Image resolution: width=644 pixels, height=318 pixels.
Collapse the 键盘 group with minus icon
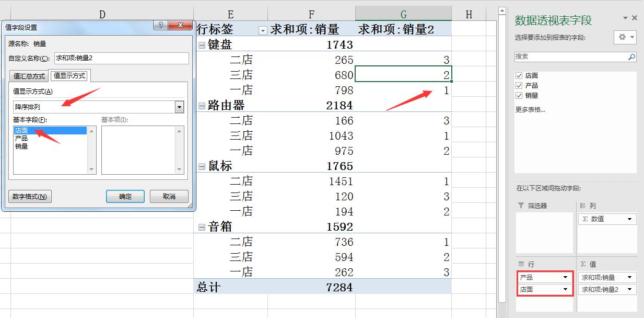pos(202,45)
